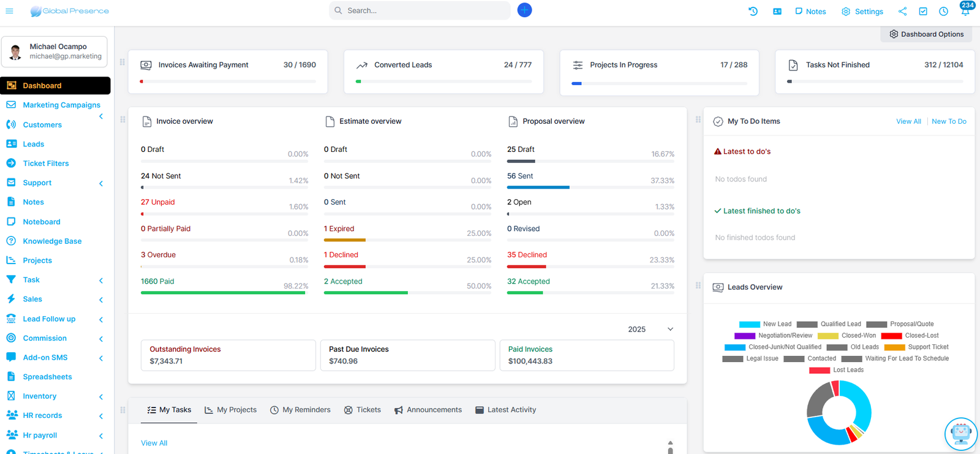This screenshot has height=454, width=980.
Task: Click the blue plus quick-create button
Action: click(524, 10)
